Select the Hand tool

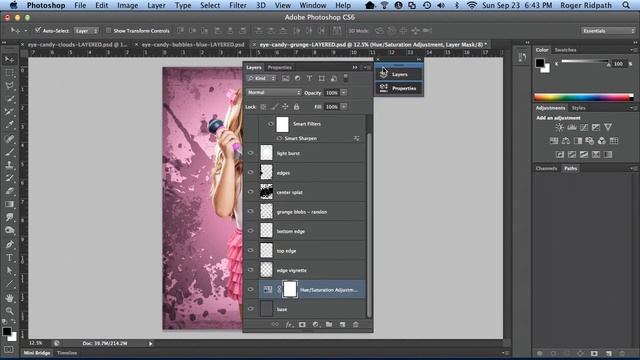(x=9, y=298)
